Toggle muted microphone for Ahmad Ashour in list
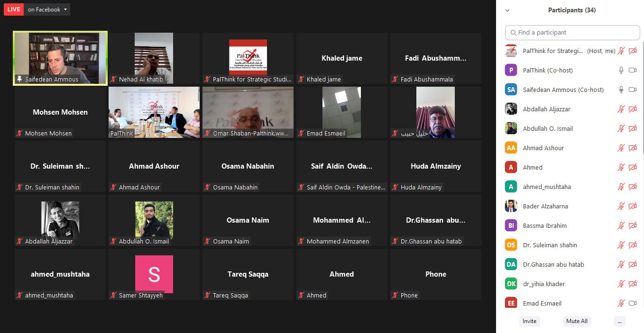Image resolution: width=644 pixels, height=333 pixels. (x=621, y=148)
